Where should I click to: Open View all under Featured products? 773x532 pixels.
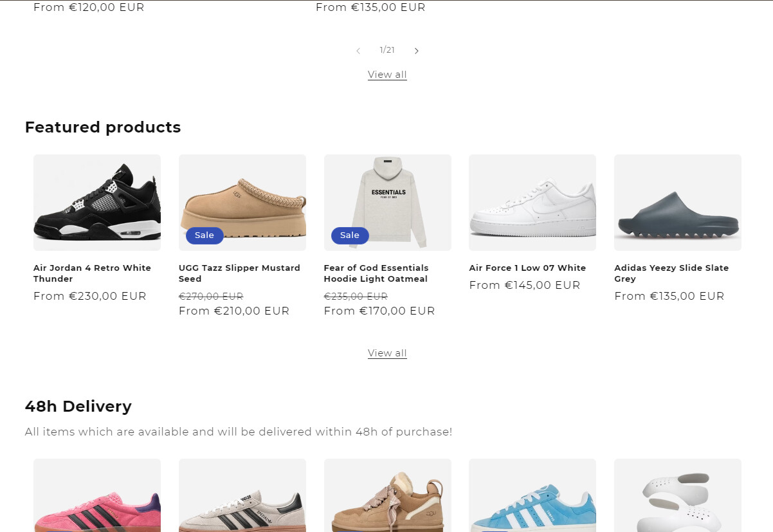click(x=387, y=353)
